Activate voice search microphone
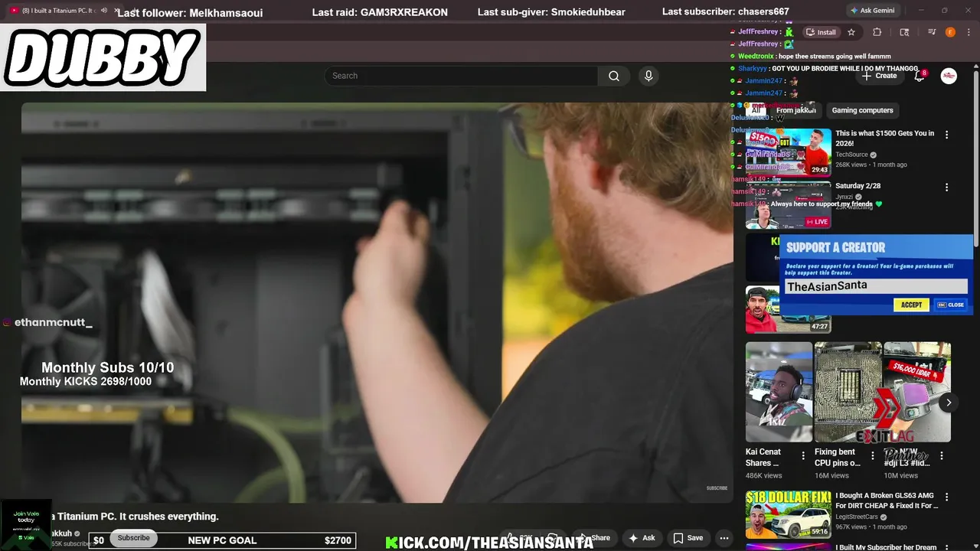 point(648,76)
